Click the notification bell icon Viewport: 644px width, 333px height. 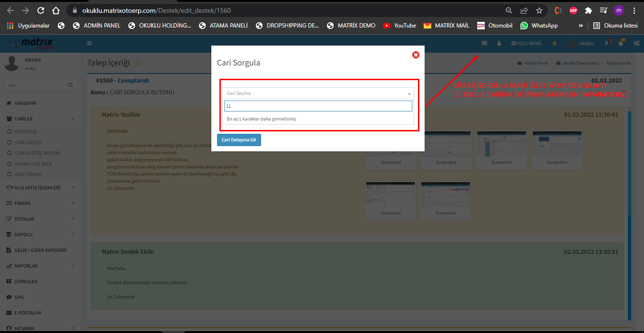621,43
